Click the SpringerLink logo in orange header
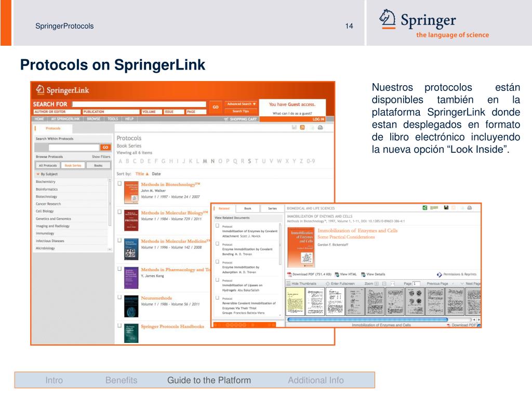This screenshot has width=532, height=399. click(62, 90)
